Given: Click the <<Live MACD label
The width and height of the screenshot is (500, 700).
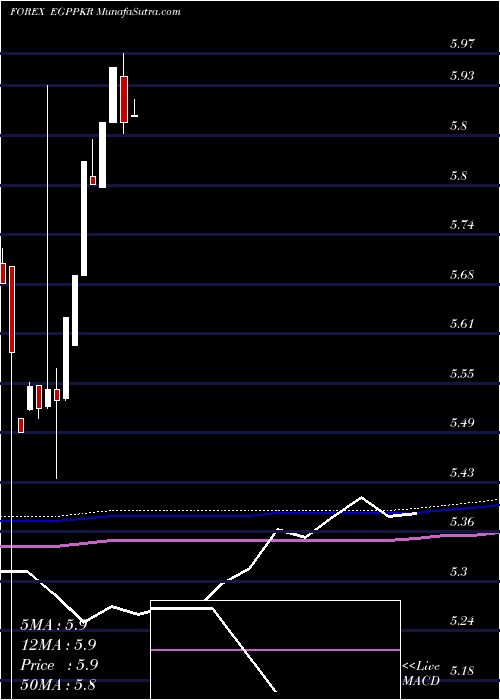Looking at the screenshot, I should (421, 674).
